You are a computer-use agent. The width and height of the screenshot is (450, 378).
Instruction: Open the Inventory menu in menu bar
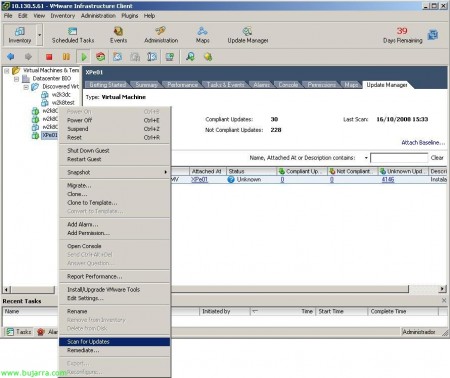coord(63,16)
